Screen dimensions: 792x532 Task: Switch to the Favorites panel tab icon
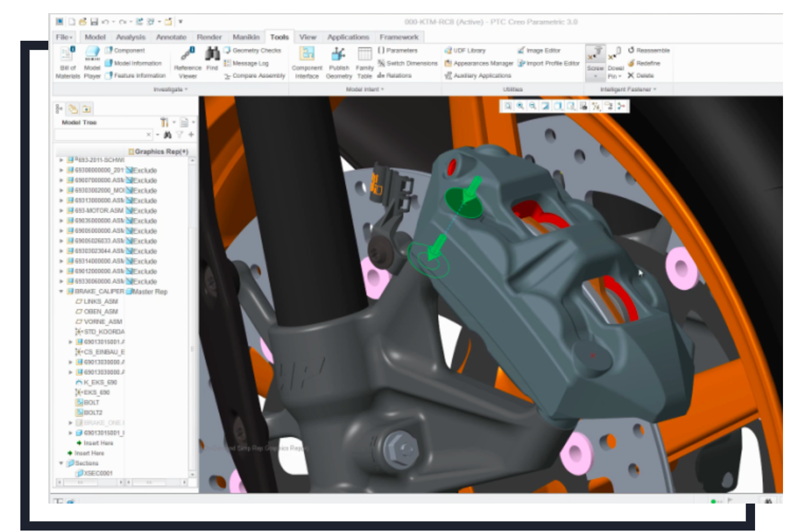[86, 109]
